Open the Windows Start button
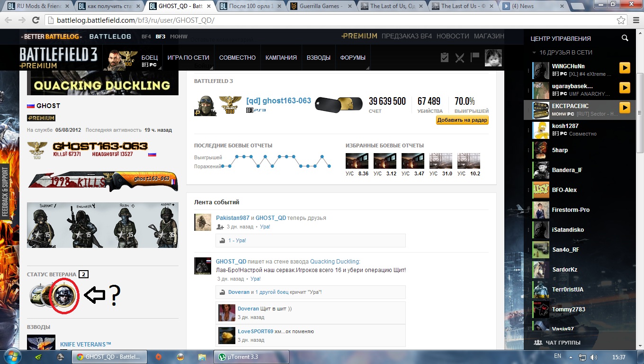Screen dimensions: 644x364 click(x=12, y=356)
